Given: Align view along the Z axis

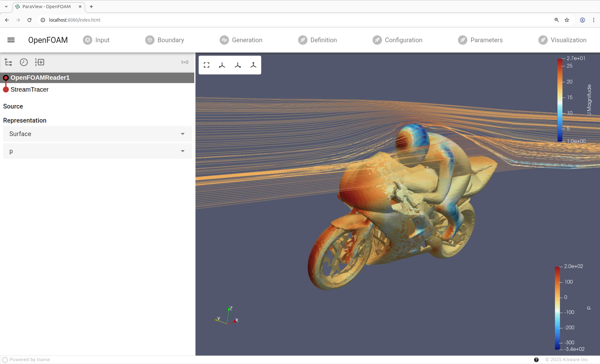Looking at the screenshot, I should [x=253, y=65].
